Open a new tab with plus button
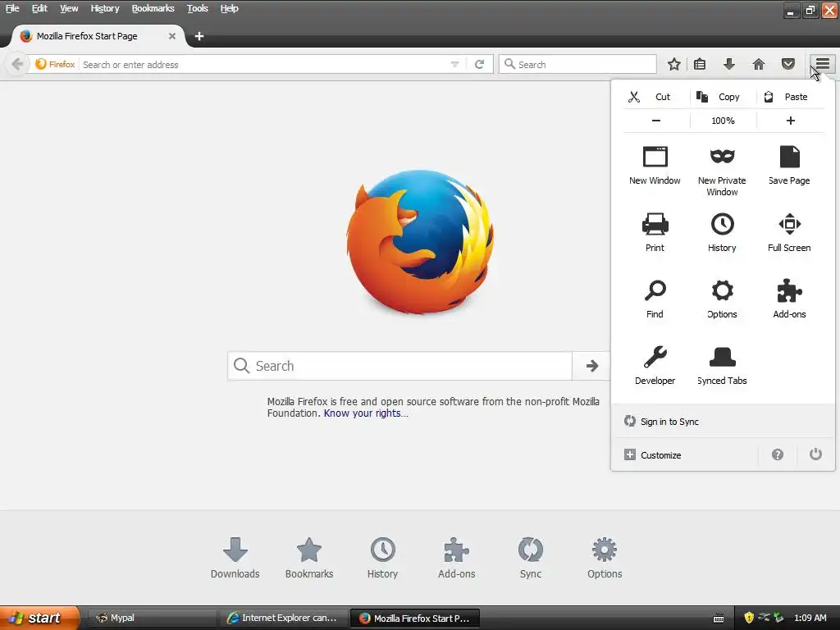Viewport: 840px width, 630px height. click(199, 36)
